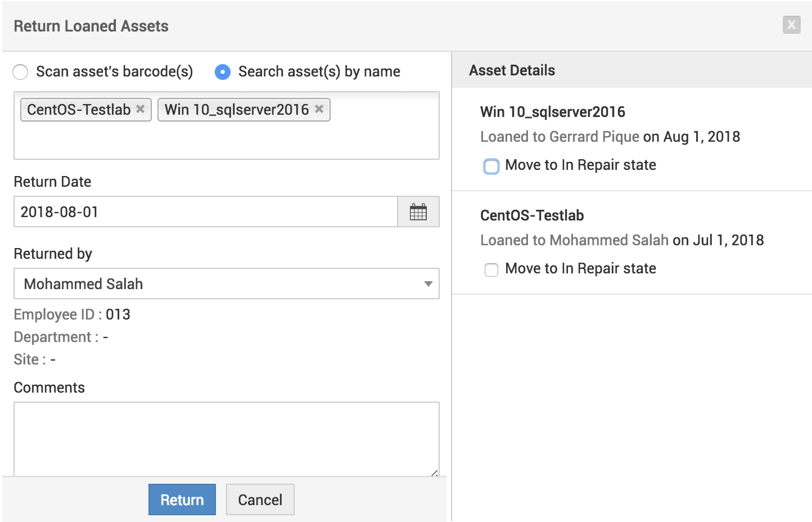Viewport: 812px width, 522px height.
Task: Remove the Win 10_sqlserver2016 asset tag
Action: (x=319, y=109)
